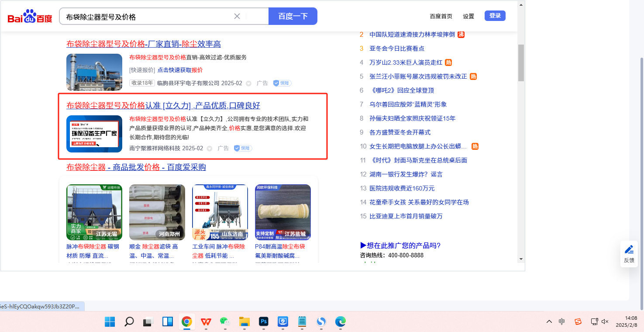
Task: Open hot topic 比亚迪夏上市首月销量破万
Action: pos(406,216)
